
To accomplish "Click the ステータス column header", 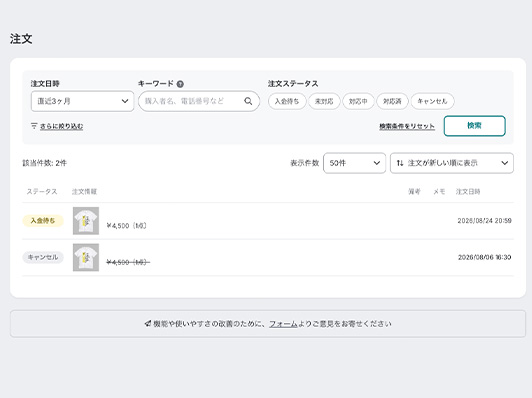I will coord(42,192).
